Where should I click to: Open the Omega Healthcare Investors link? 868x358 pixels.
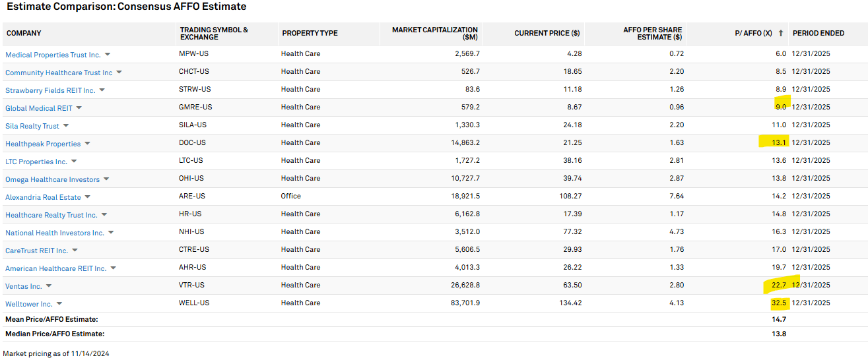click(52, 179)
